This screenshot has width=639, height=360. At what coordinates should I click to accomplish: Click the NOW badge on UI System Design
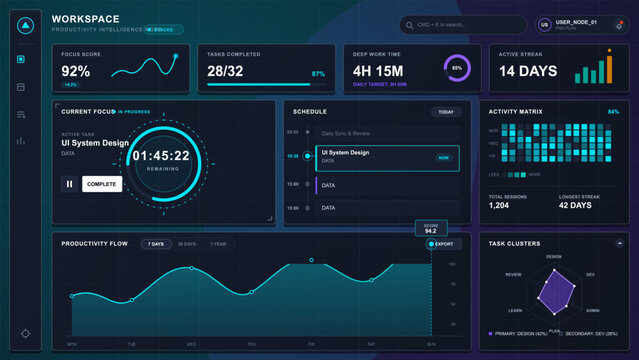click(x=444, y=157)
